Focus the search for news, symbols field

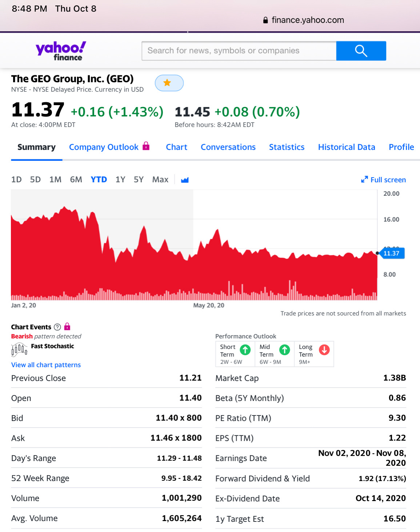239,51
